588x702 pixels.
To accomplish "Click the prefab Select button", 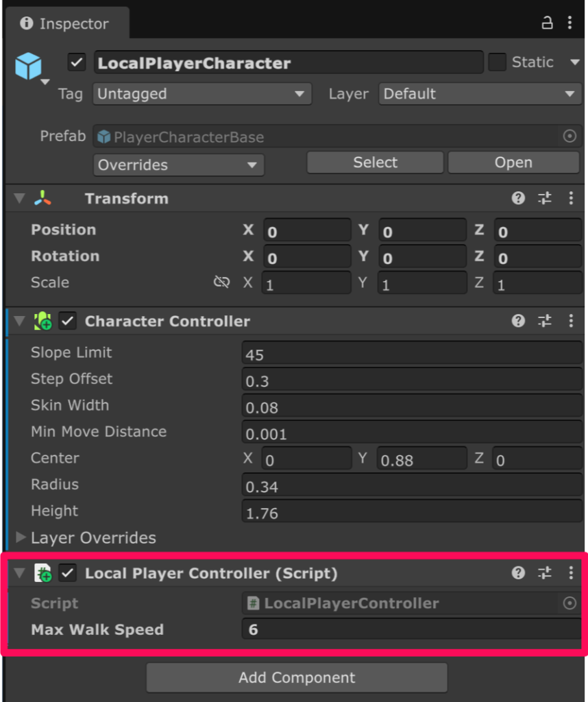I will (375, 162).
